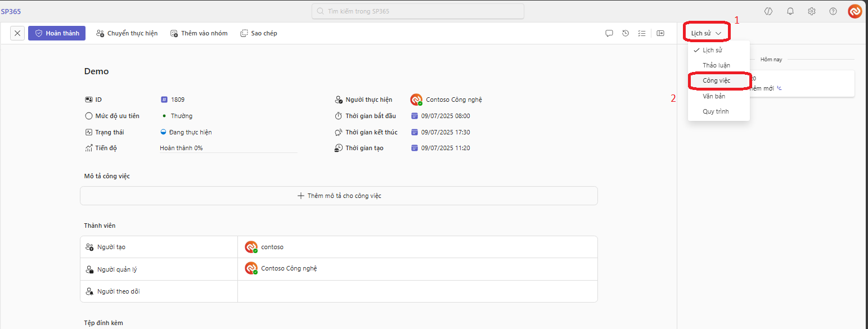Select Công việc from the dropdown menu
The image size is (868, 329).
tap(716, 80)
